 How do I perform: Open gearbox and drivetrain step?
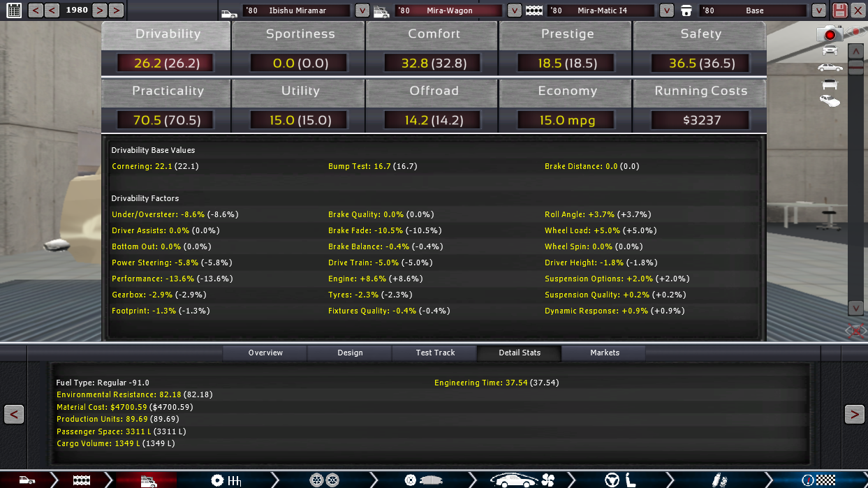pyautogui.click(x=226, y=480)
